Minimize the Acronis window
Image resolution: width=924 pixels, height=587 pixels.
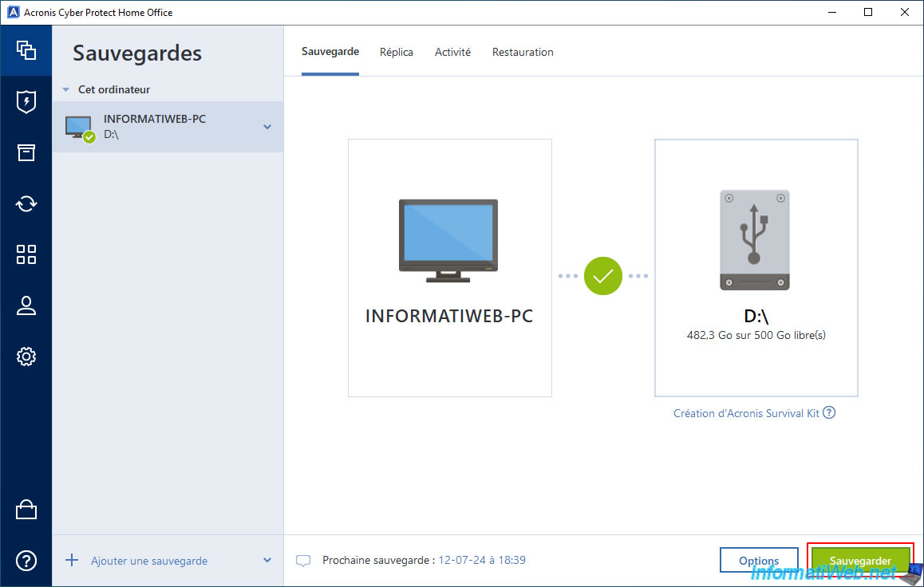832,13
